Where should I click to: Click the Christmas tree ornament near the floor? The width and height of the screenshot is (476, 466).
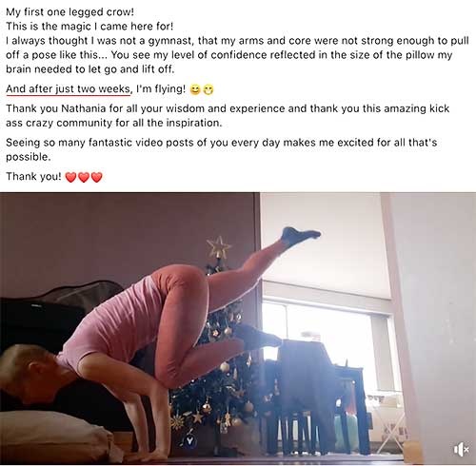(190, 440)
